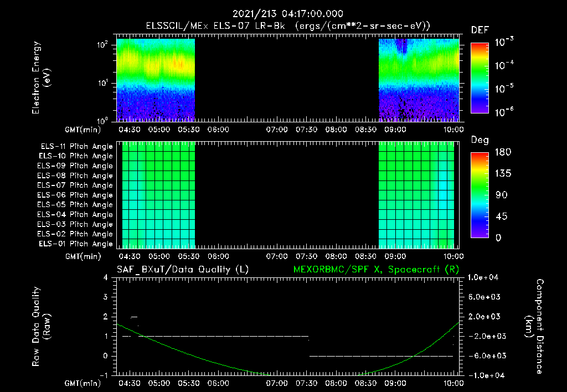The height and width of the screenshot is (392, 567).
Task: Select the ELS-03 Pitch Angle row label
Action: (75, 224)
